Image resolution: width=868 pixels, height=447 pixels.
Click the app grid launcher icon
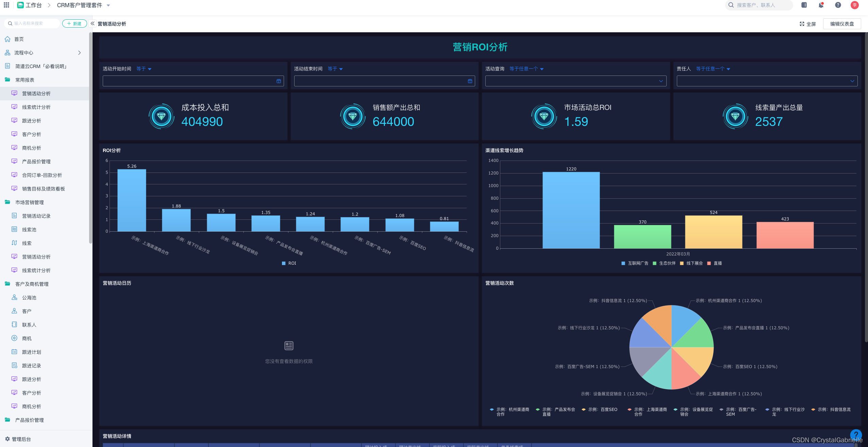pyautogui.click(x=6, y=5)
